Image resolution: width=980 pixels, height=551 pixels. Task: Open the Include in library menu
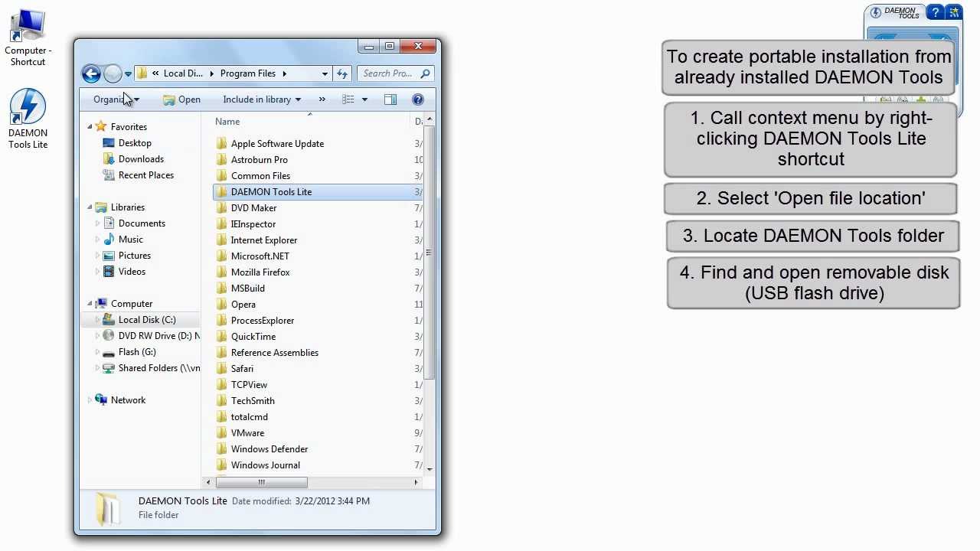coord(262,99)
